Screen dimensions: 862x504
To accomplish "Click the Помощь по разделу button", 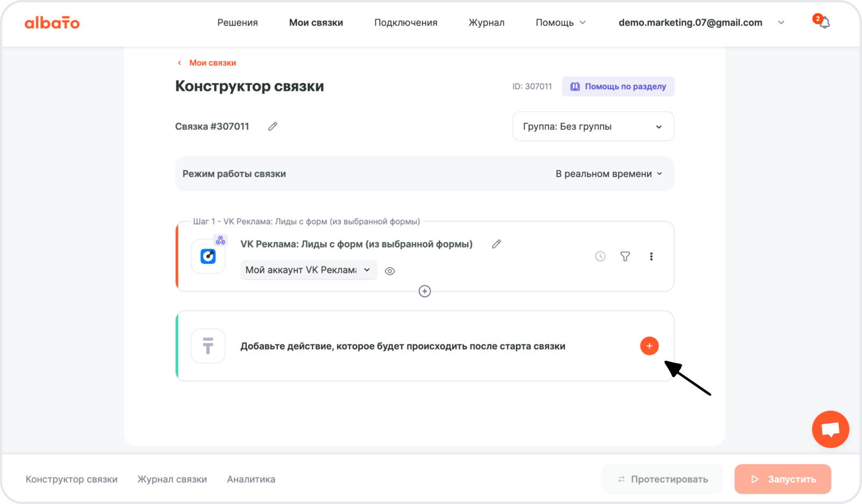I will pyautogui.click(x=618, y=87).
